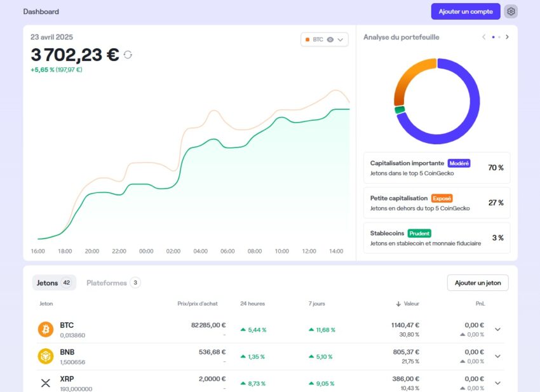Click the Exposé risk badge
The image size is (540, 392).
tap(442, 198)
